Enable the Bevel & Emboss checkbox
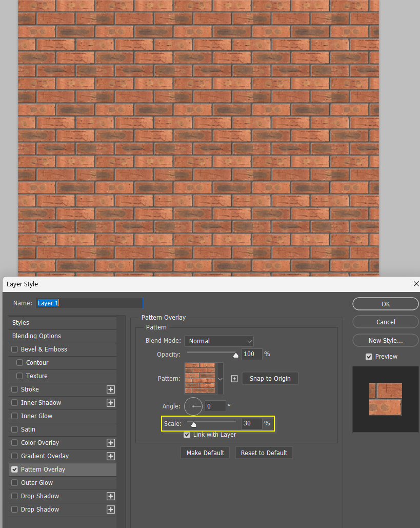This screenshot has height=528, width=420. pos(14,349)
